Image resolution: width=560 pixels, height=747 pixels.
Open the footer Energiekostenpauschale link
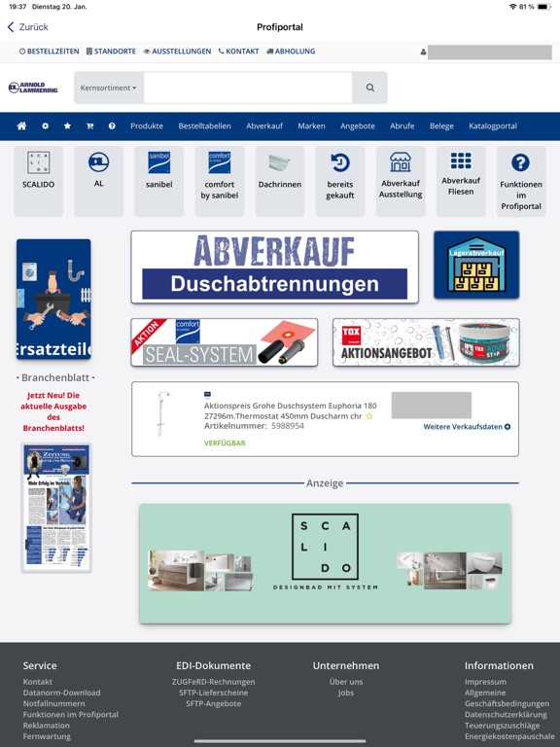point(509,736)
